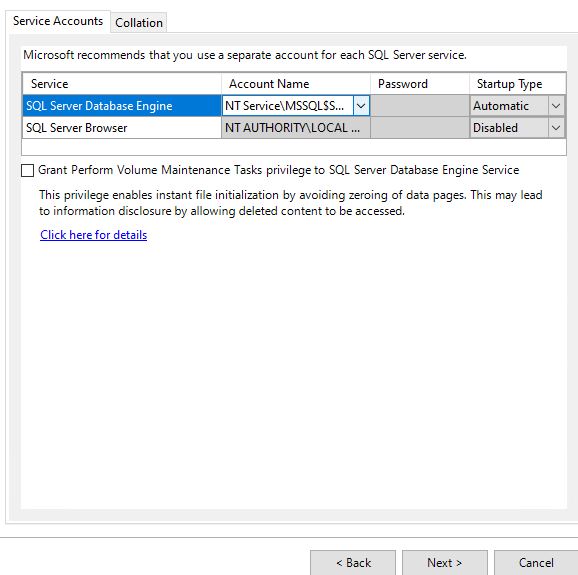The image size is (578, 575).
Task: Switch to the Collation tab
Action: pos(139,23)
